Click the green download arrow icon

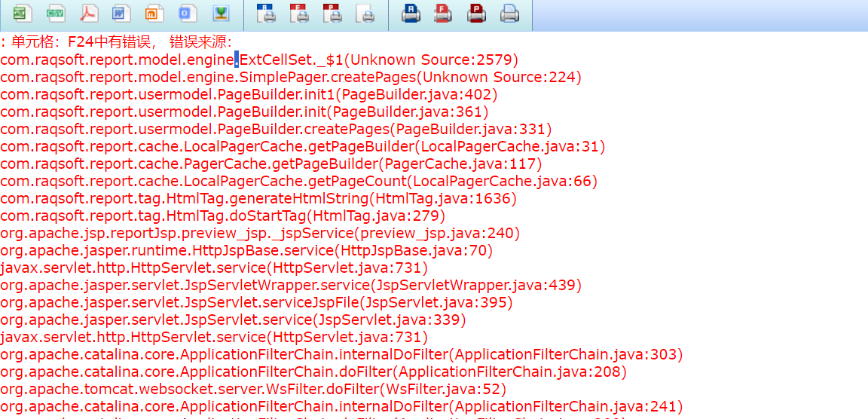221,13
